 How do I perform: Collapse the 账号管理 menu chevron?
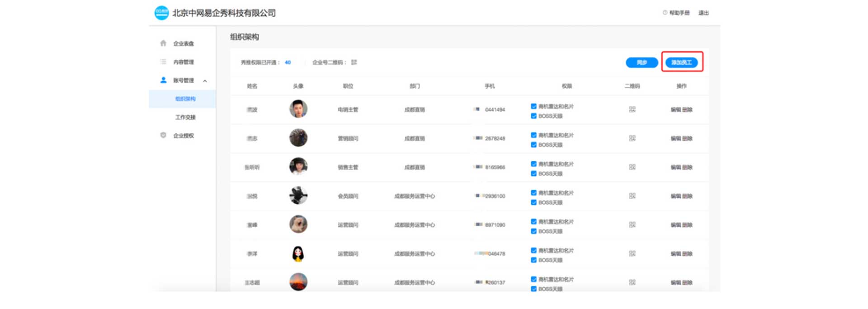pos(205,81)
